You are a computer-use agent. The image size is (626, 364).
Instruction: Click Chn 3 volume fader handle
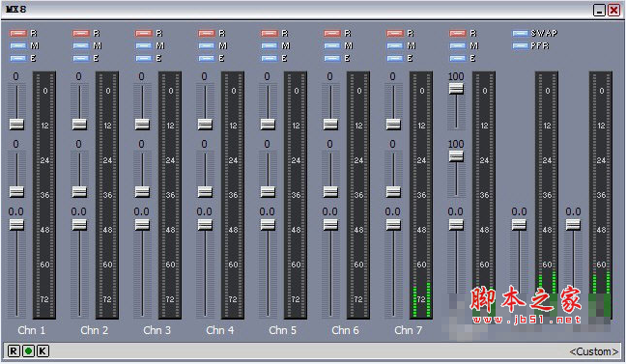(142, 225)
